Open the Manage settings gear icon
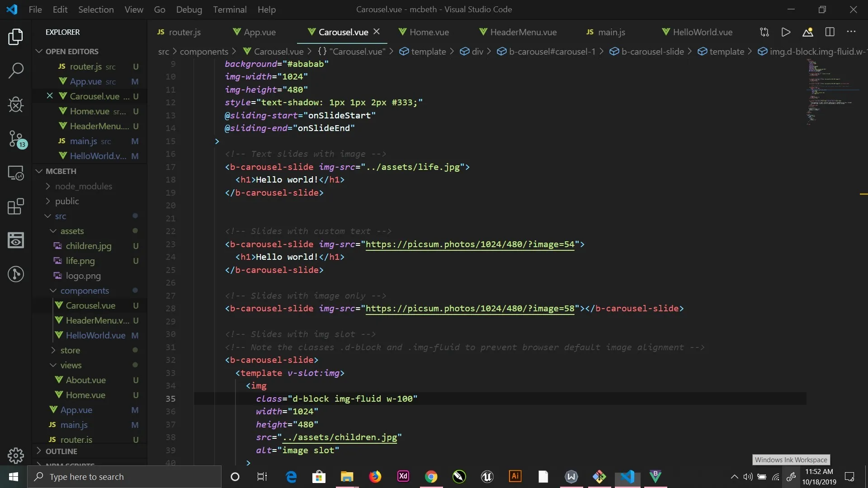Viewport: 868px width, 488px height. coord(16,455)
